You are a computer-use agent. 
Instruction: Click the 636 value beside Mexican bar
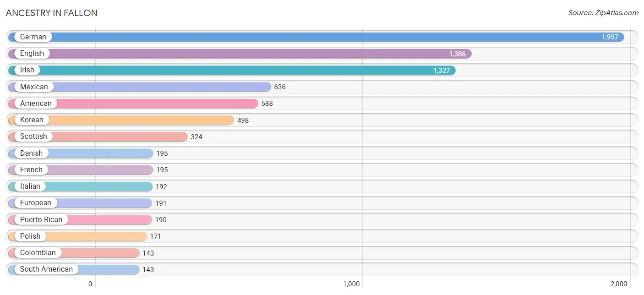pos(280,87)
